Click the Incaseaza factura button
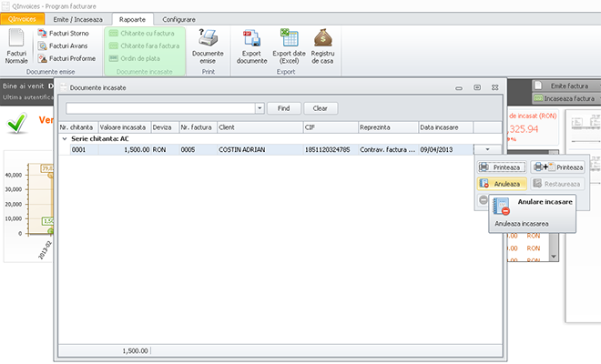 (564, 97)
